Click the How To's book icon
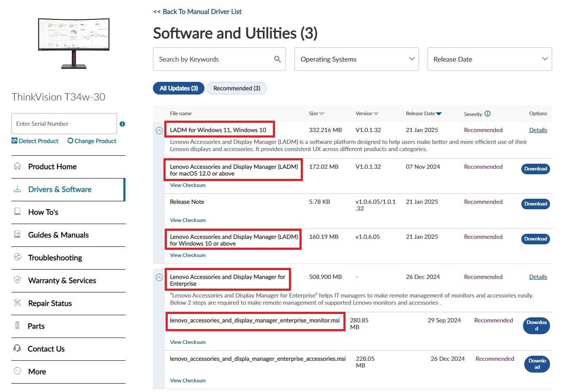 pyautogui.click(x=17, y=211)
